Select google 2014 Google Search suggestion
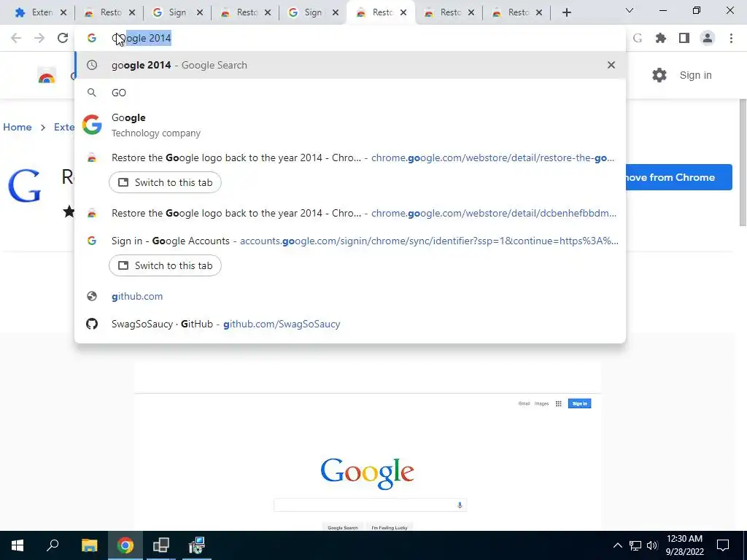The image size is (747, 560). pyautogui.click(x=350, y=65)
